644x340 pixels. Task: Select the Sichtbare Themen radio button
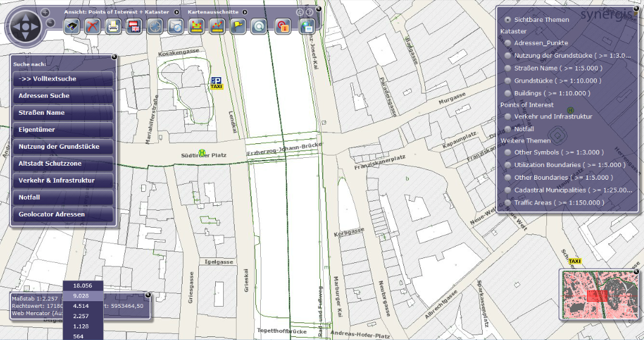508,19
